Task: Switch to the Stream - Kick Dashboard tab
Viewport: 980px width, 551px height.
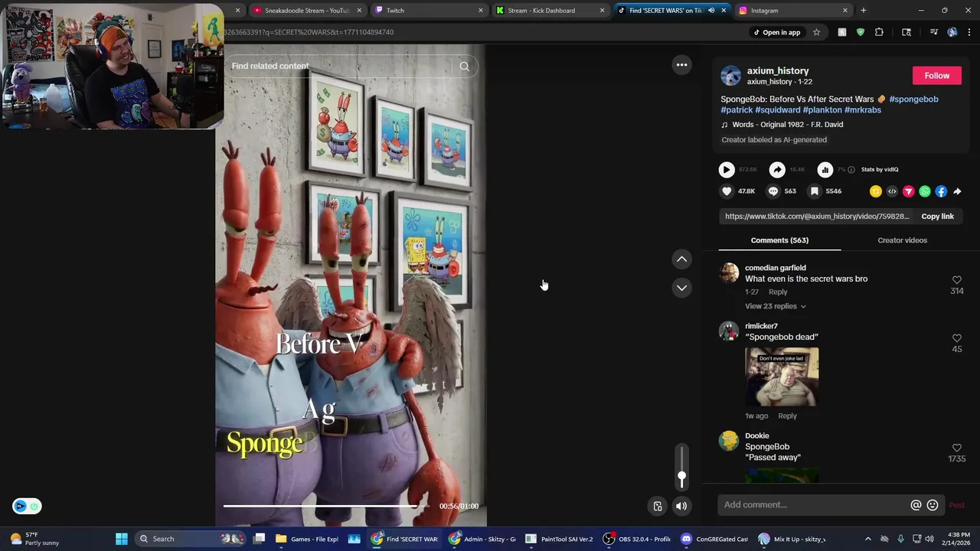Action: pos(549,11)
